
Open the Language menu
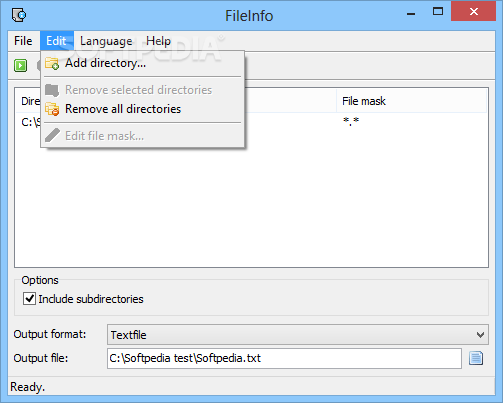pyautogui.click(x=106, y=41)
